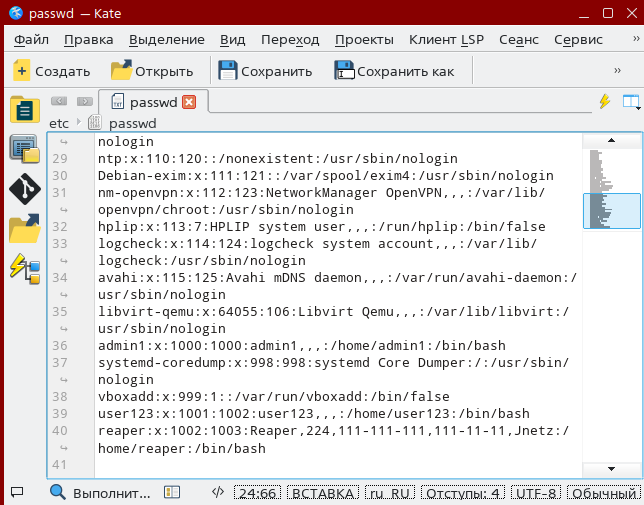Open the Git panel in sidebar
This screenshot has height=505, width=644.
(x=25, y=189)
